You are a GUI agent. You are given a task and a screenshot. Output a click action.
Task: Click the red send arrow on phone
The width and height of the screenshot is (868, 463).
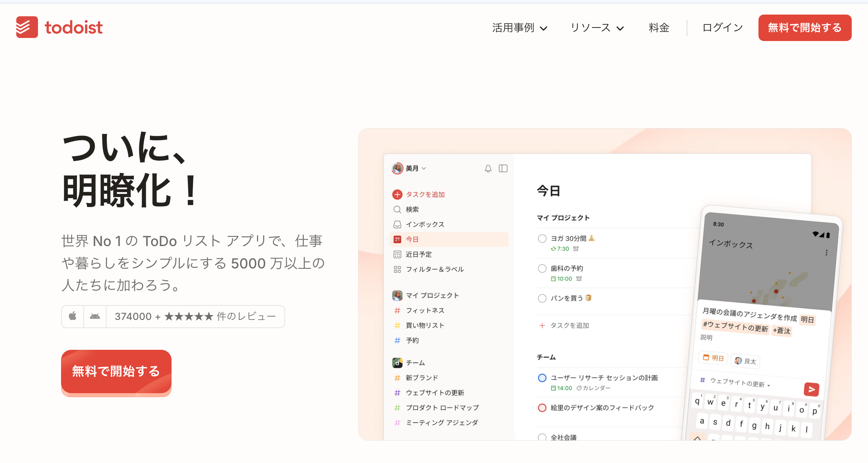click(x=811, y=389)
